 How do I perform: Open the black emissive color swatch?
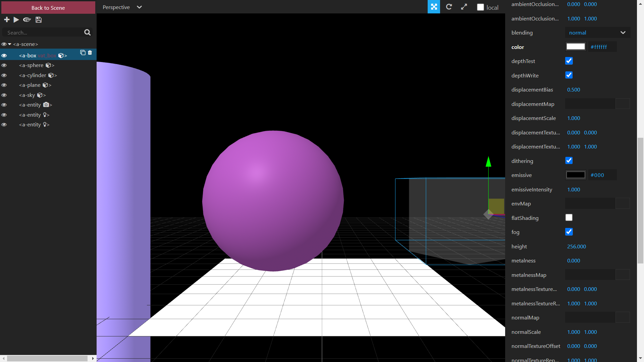(x=576, y=175)
